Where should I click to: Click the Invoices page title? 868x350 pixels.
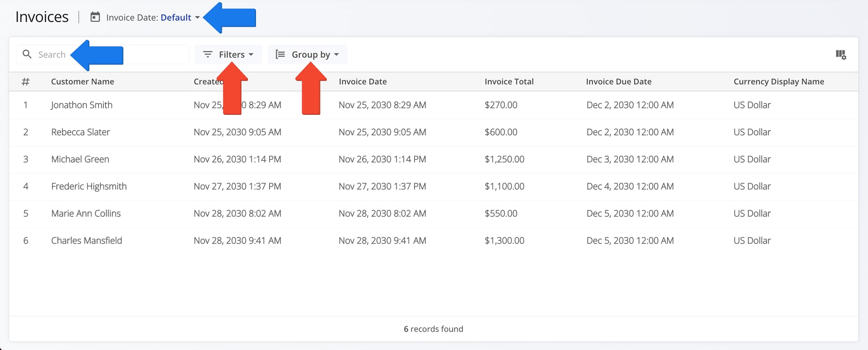tap(42, 17)
